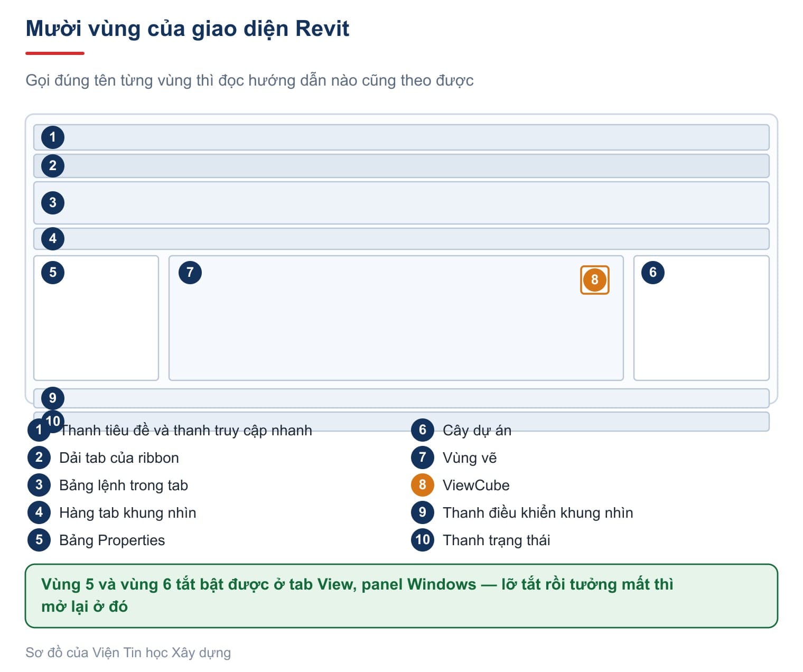Click the legend text 'Hàng tab khung nhìn'
Image resolution: width=803 pixels, height=672 pixels.
point(127,513)
